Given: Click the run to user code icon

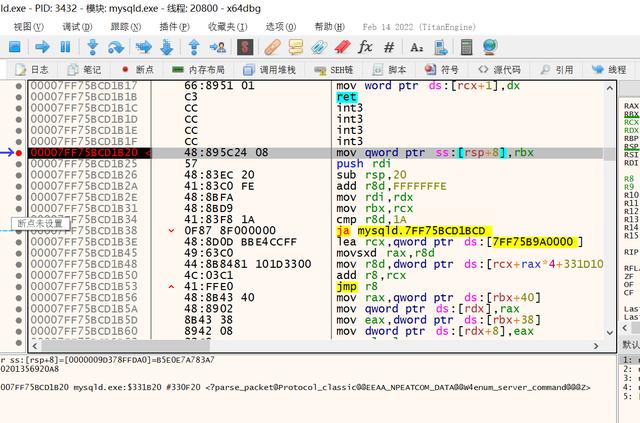Looking at the screenshot, I should pyautogui.click(x=218, y=47).
